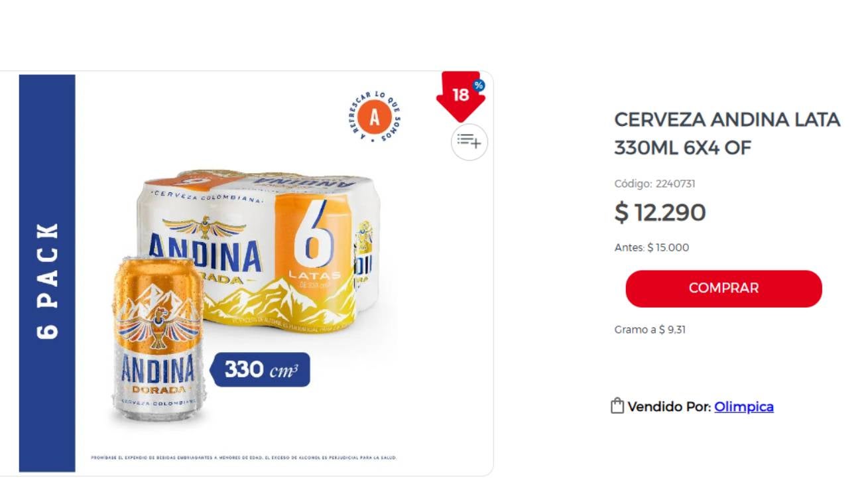Open the Olimpica seller link
The height and width of the screenshot is (504, 862).
(743, 407)
